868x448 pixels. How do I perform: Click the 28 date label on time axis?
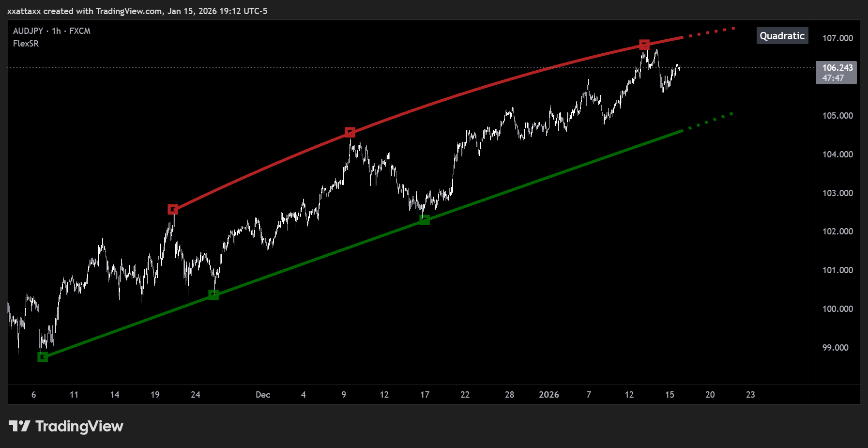click(509, 395)
